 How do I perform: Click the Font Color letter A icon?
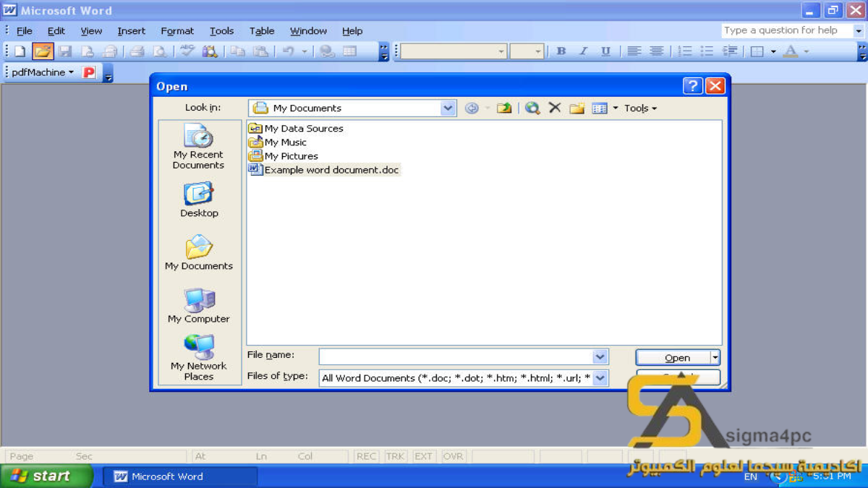click(791, 51)
